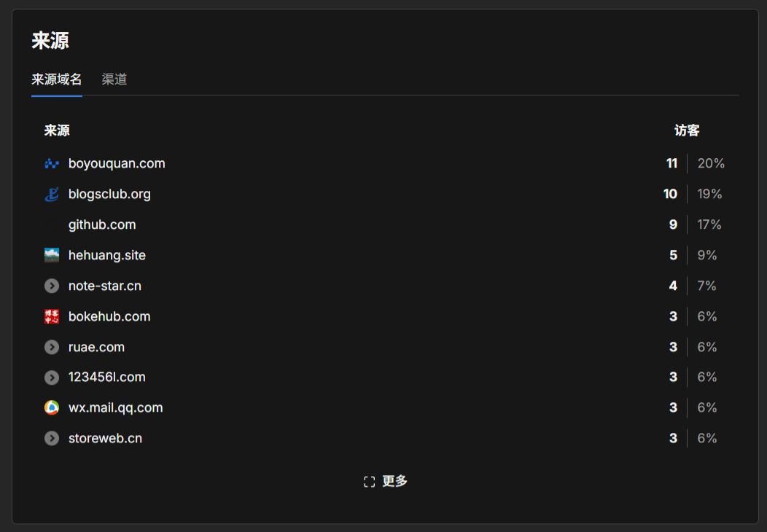This screenshot has width=767, height=532.
Task: Click the hehuang.site domain name
Action: [x=107, y=255]
